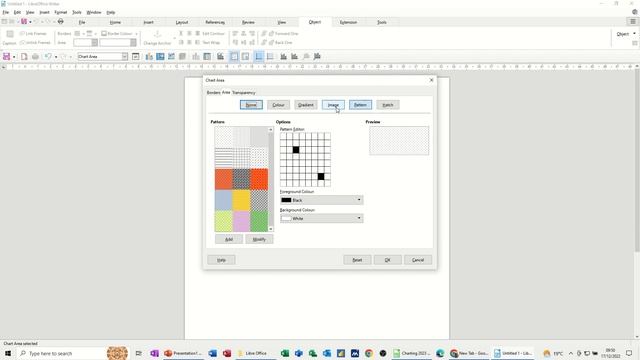Click the Help button in dialog

(221, 260)
